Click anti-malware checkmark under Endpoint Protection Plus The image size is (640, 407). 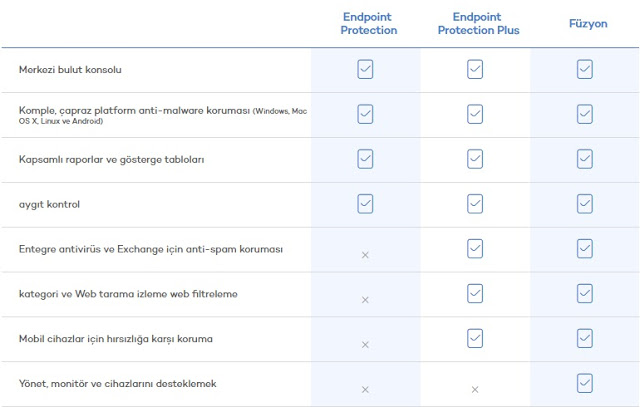coord(475,114)
